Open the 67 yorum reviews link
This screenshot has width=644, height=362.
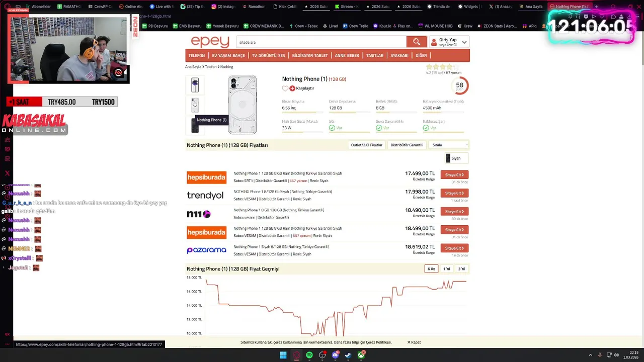[x=454, y=73]
